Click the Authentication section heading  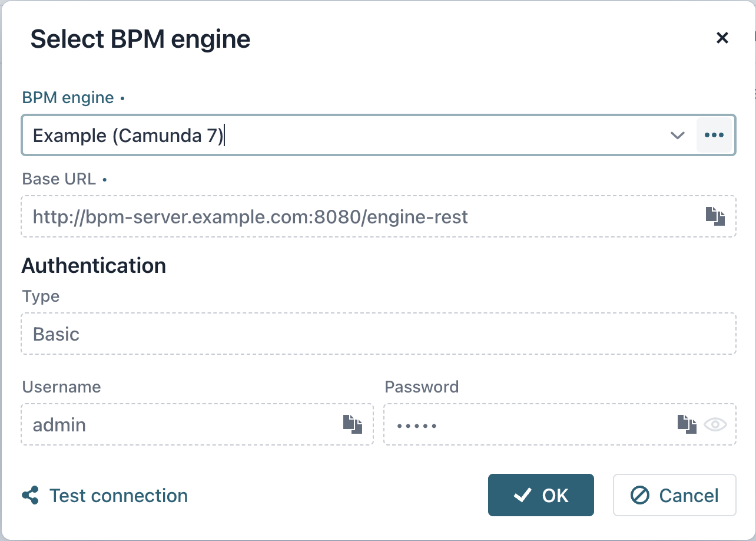pyautogui.click(x=94, y=266)
